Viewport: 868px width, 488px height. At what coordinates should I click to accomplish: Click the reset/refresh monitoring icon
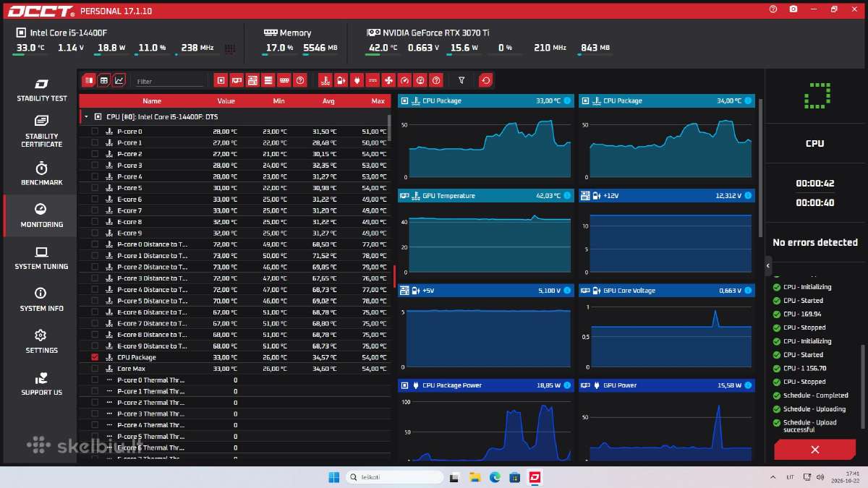point(486,80)
